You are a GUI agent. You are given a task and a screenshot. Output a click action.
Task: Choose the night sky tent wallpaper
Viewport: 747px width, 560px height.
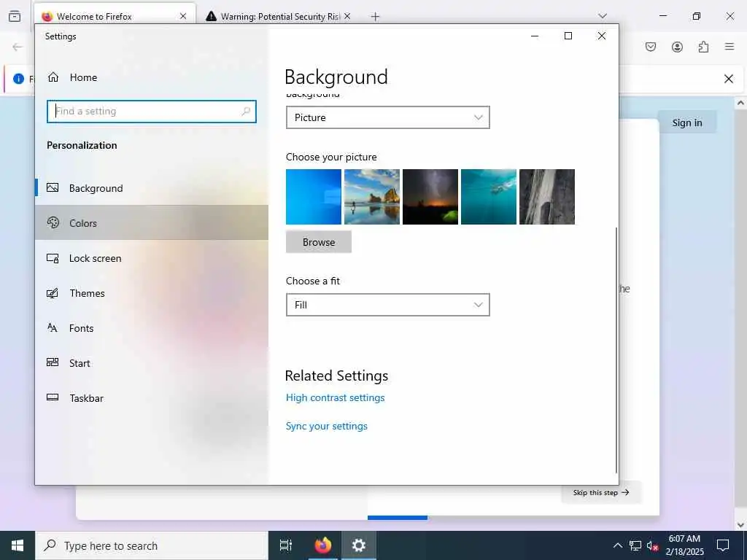[x=430, y=197]
